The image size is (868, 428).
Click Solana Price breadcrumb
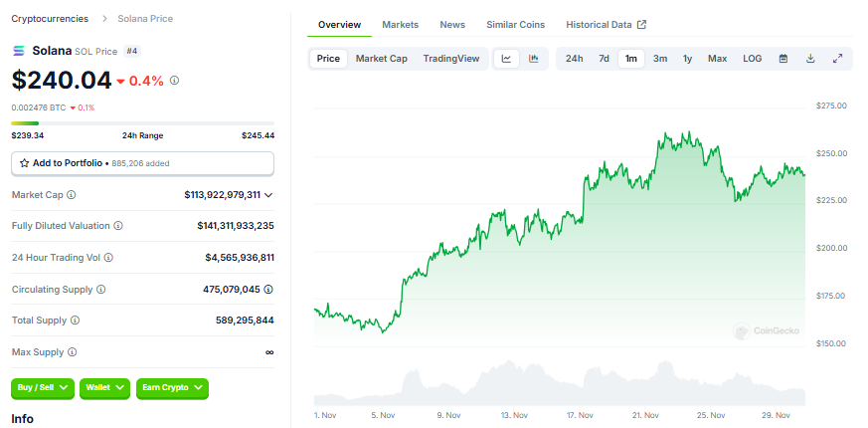point(145,18)
